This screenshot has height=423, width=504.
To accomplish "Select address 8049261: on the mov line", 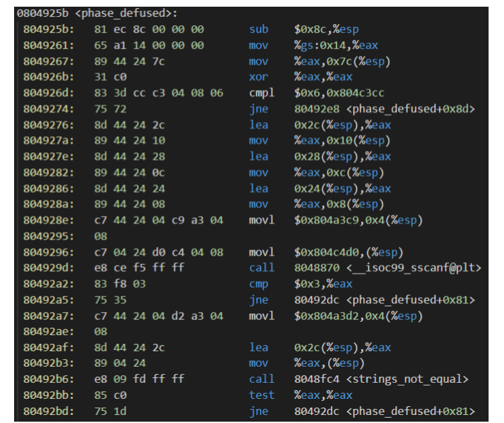I will (x=48, y=46).
